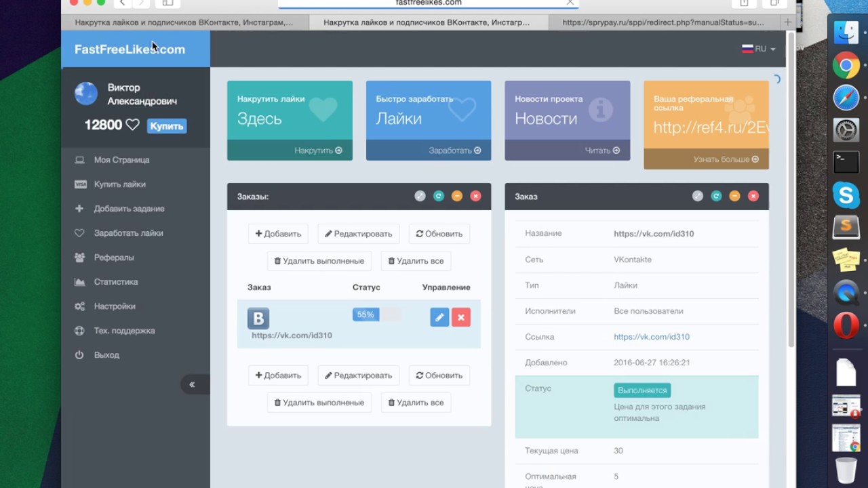Expand the Заказ details panel to fullscreen
The height and width of the screenshot is (488, 868).
coord(698,196)
